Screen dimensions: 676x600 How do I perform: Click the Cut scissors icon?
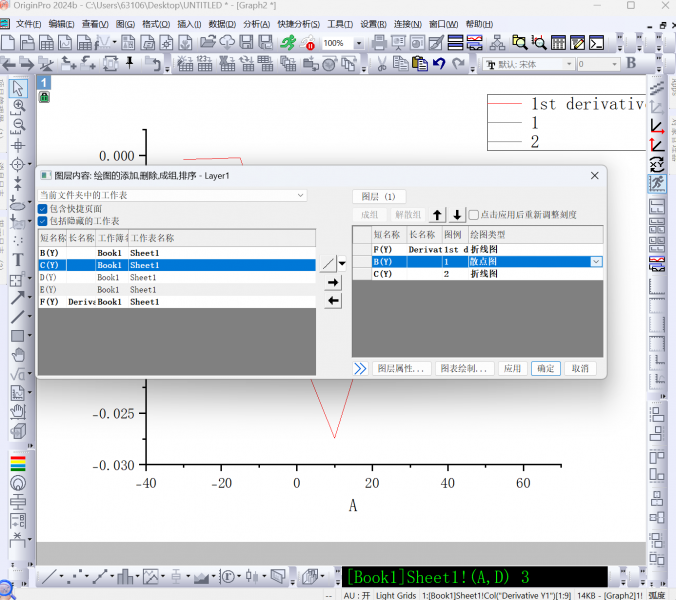(382, 64)
